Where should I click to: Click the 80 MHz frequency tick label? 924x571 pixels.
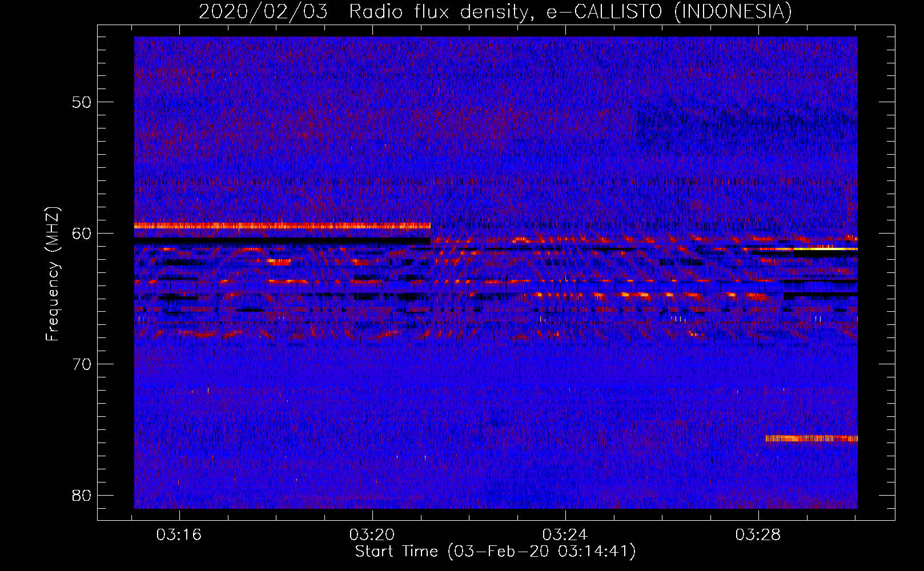coord(82,495)
